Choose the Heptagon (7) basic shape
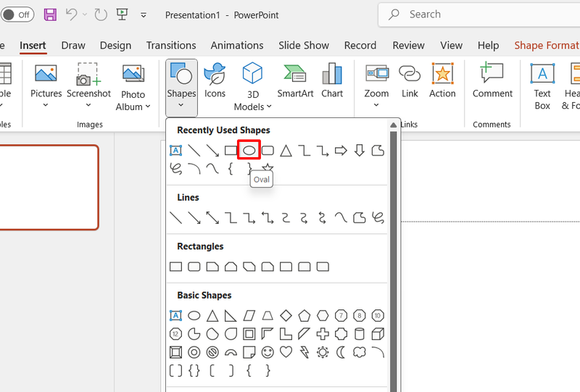Image resolution: width=580 pixels, height=392 pixels. click(x=341, y=315)
